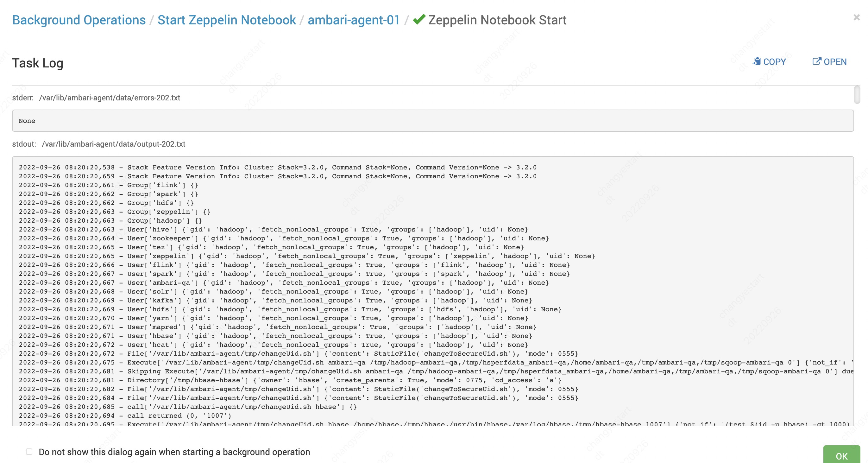The width and height of the screenshot is (868, 463).
Task: Click the Task Log heading
Action: click(x=38, y=63)
